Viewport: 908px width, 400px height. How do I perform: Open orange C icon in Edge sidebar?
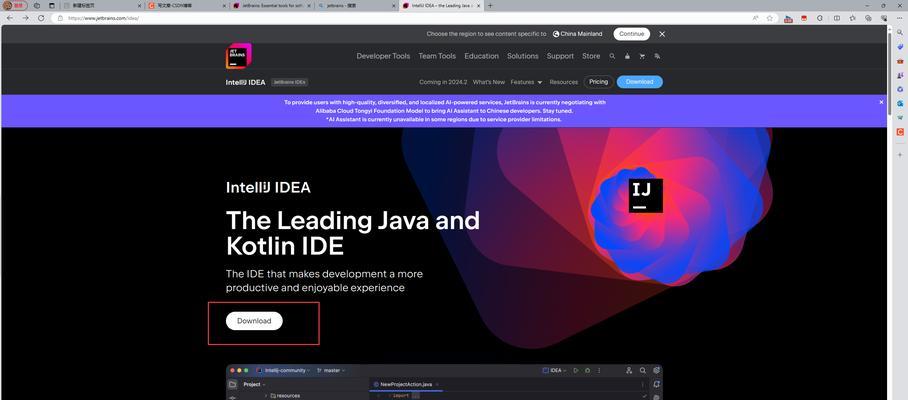900,132
